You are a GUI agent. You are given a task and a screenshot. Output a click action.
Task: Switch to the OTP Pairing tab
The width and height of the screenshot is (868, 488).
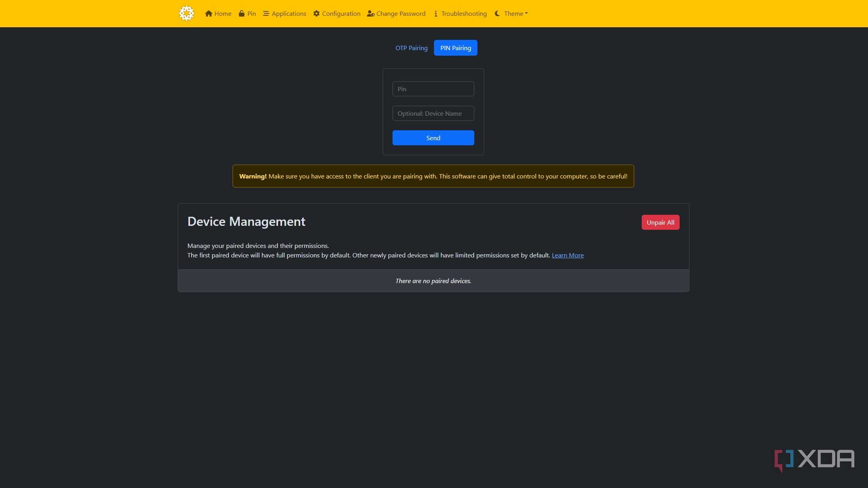click(x=411, y=48)
